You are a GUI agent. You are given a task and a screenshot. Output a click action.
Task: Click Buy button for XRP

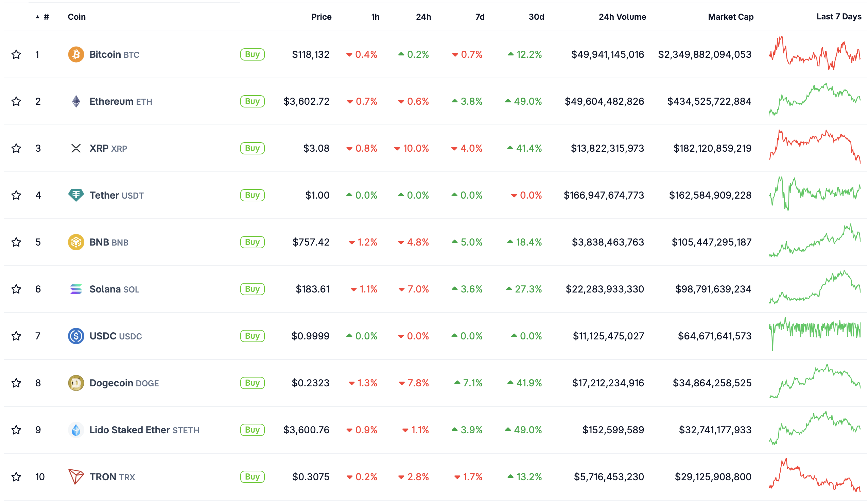coord(252,148)
